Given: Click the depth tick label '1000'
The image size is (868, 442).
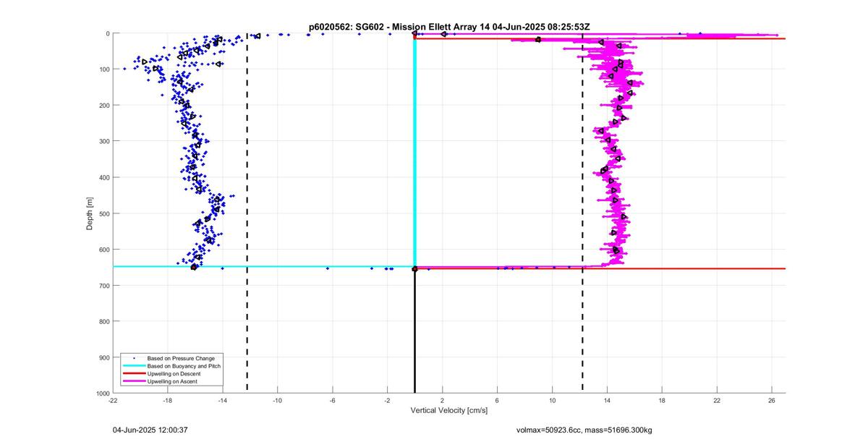Looking at the screenshot, I should (x=102, y=393).
